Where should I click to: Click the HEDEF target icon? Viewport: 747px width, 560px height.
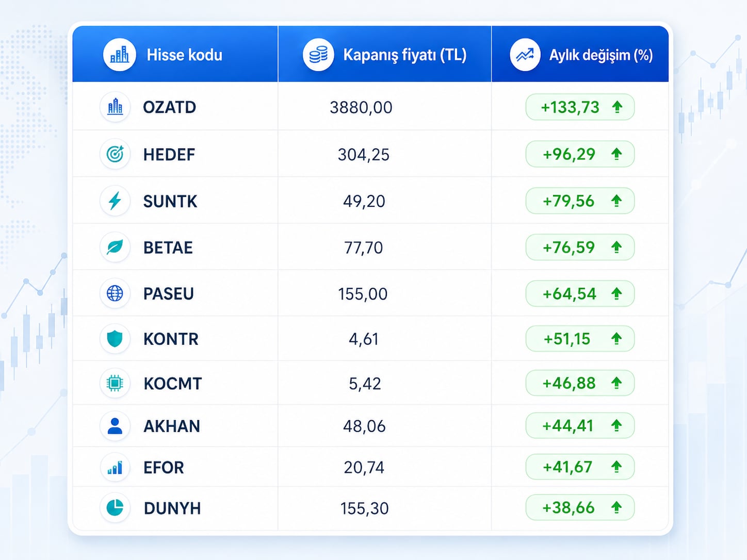[115, 154]
